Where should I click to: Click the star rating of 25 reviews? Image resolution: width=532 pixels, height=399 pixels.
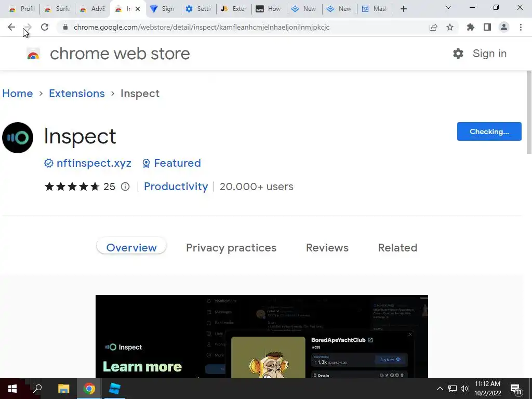[72, 187]
